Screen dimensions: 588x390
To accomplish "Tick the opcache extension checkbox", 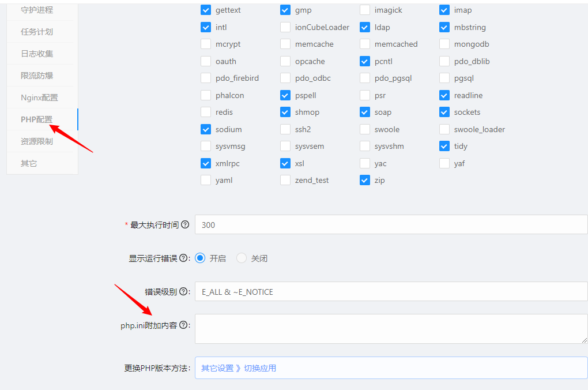I will pyautogui.click(x=285, y=61).
